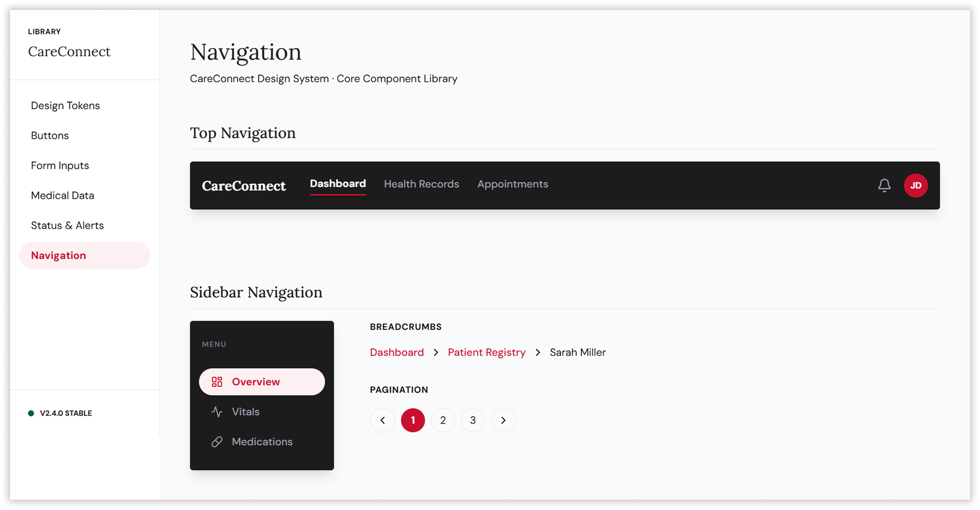Image resolution: width=980 pixels, height=510 pixels.
Task: Click the CareConnect logo in dark navbar
Action: (x=243, y=186)
